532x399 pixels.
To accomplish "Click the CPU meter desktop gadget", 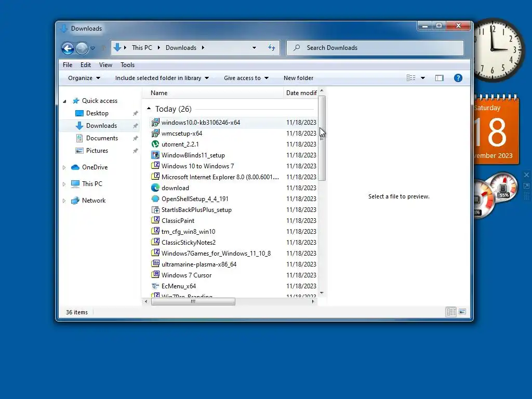I will (496, 195).
